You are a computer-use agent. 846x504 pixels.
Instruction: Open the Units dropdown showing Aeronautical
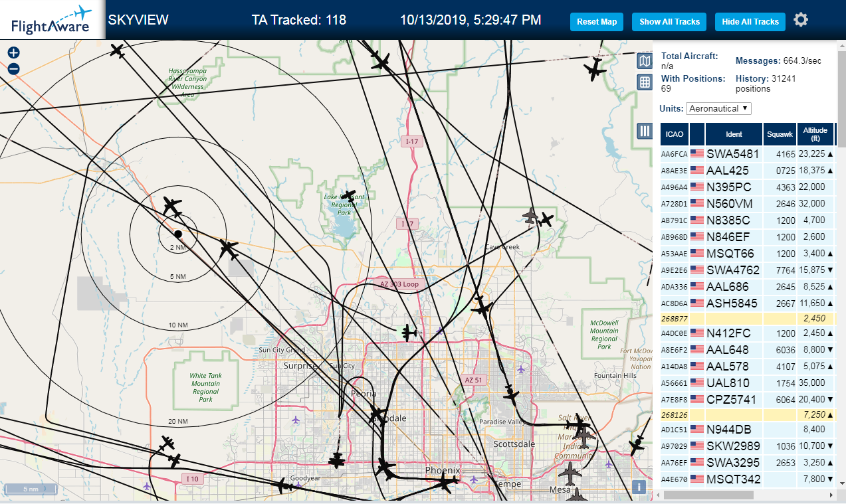[x=718, y=108]
